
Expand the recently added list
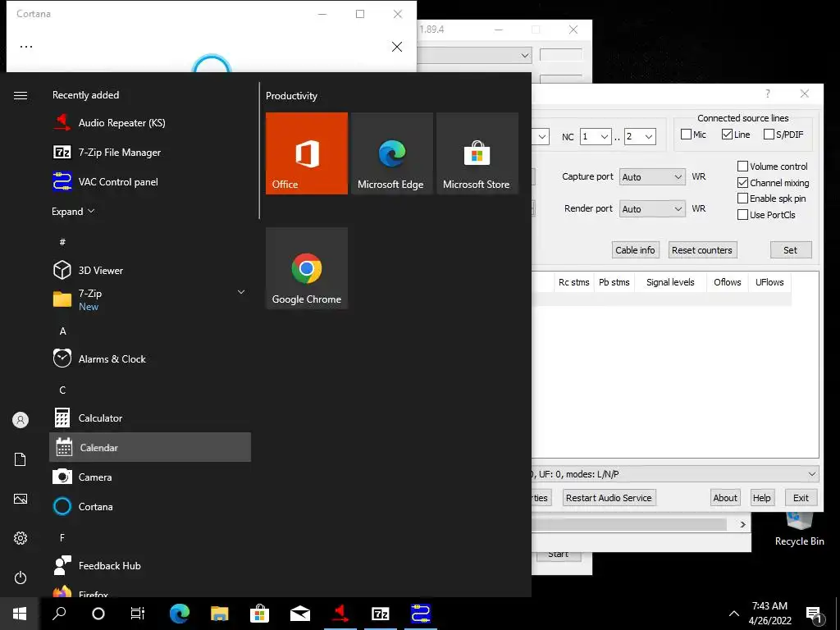coord(73,211)
